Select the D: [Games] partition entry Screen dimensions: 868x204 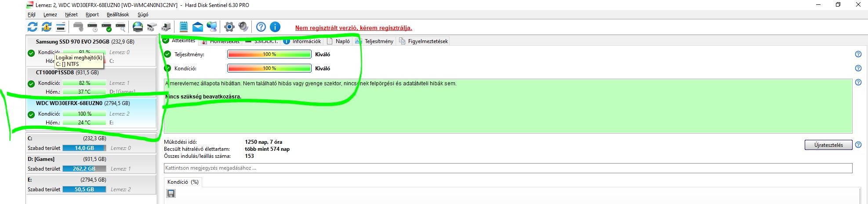point(91,164)
